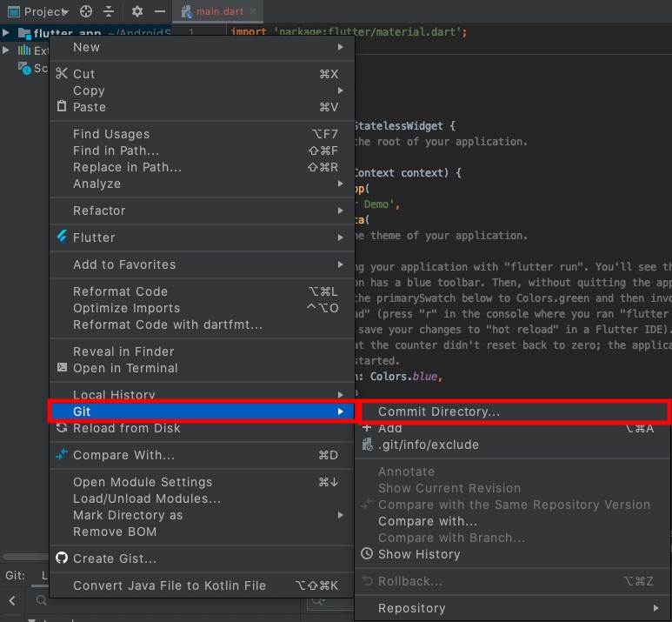The image size is (672, 622).
Task: Choose Optimize Imports
Action: click(x=202, y=308)
